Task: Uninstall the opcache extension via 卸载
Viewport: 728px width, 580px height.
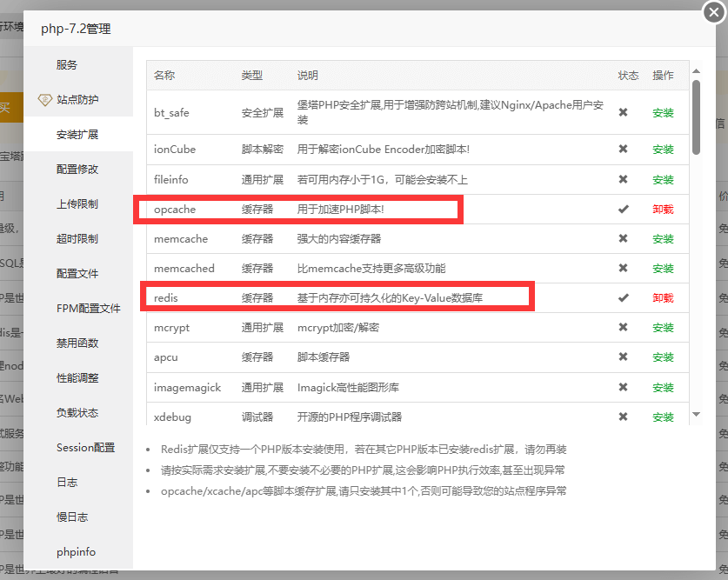Action: (663, 210)
